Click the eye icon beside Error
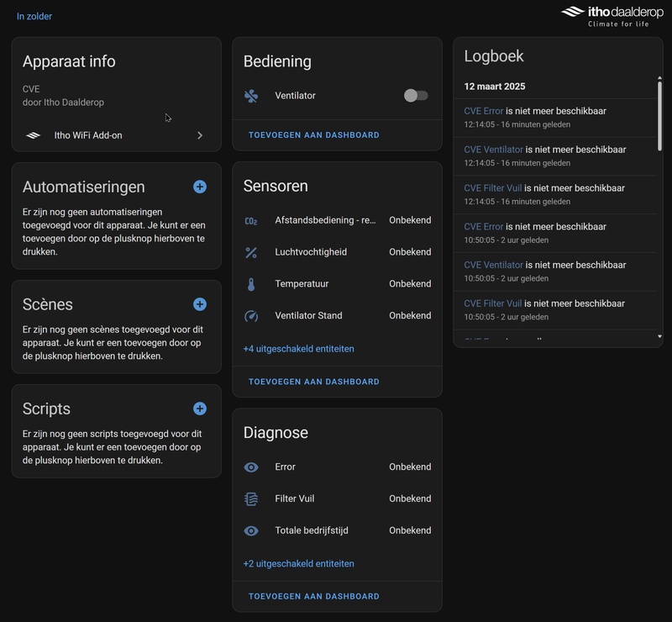 251,467
